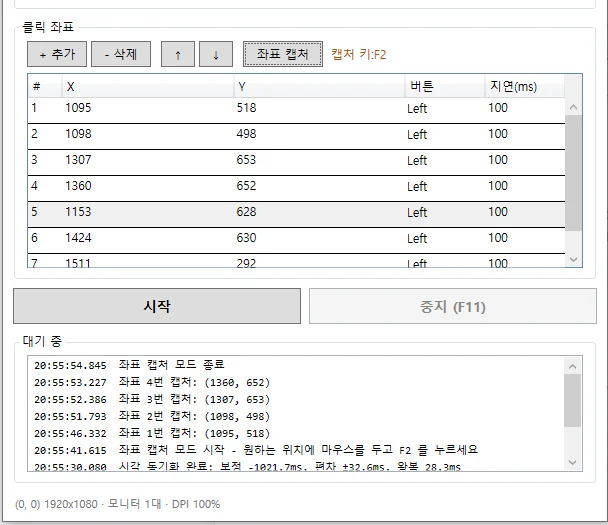Screen dimensions: 608x525
Task: Select row 7 with X 1511
Action: tap(297, 261)
